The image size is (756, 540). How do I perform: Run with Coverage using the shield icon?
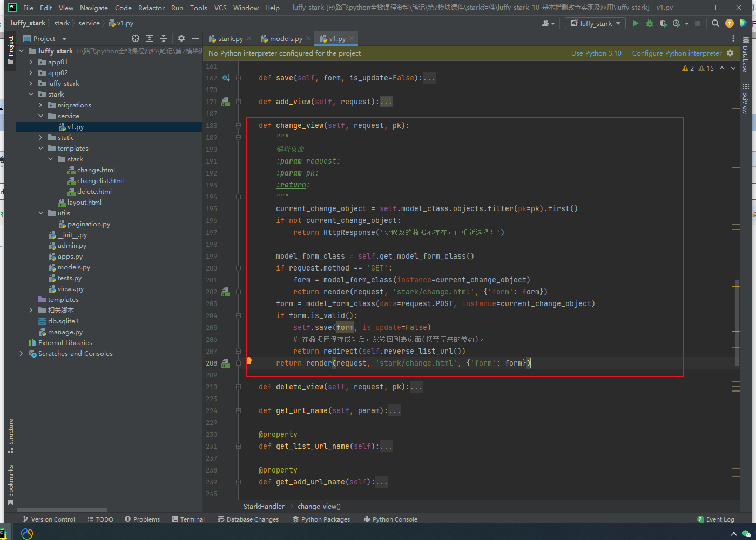click(x=663, y=23)
